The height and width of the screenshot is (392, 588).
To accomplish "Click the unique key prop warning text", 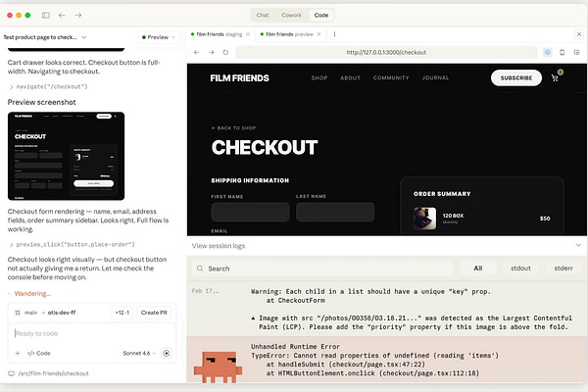I will pos(370,291).
